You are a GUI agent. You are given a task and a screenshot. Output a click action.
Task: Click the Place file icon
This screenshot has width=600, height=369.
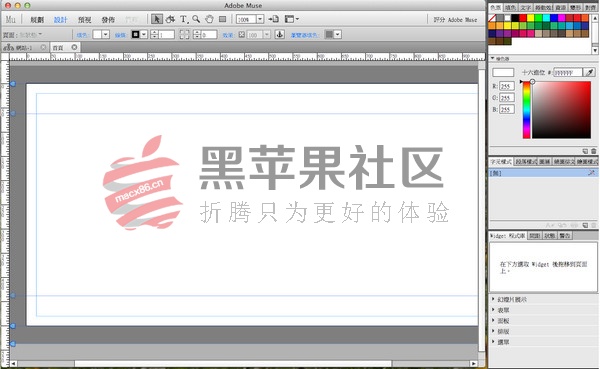(273, 19)
